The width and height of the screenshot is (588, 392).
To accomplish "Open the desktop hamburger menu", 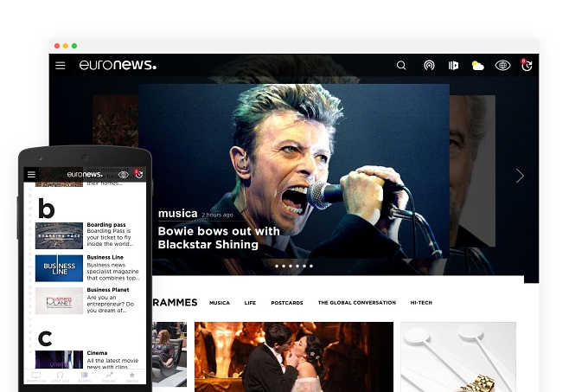I will (60, 66).
